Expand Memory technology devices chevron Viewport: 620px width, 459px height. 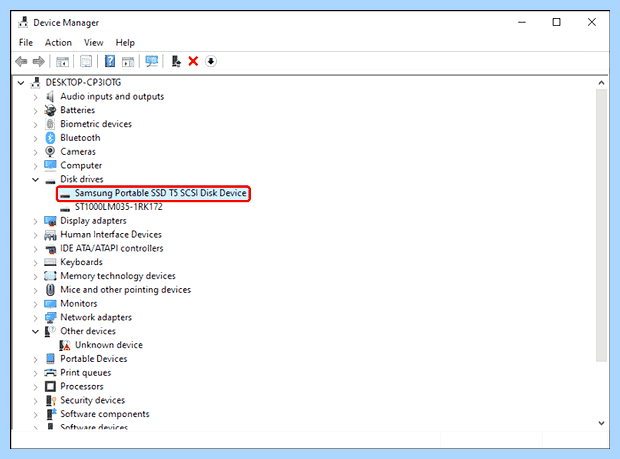click(x=36, y=277)
